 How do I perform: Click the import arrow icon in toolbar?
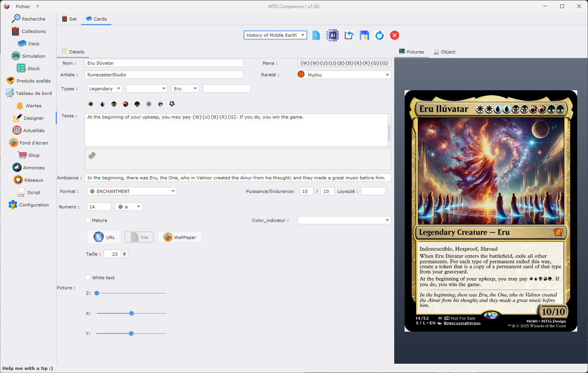coord(349,35)
